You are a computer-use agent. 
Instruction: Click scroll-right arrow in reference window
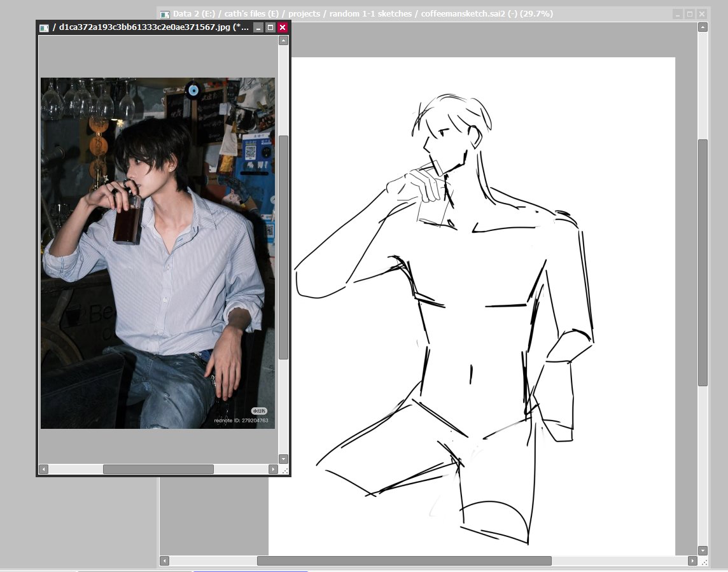click(x=273, y=470)
